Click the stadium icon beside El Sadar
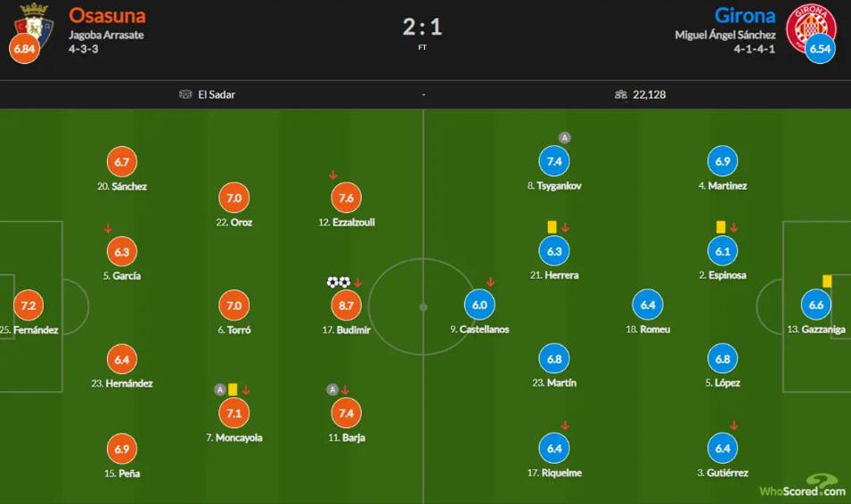This screenshot has width=851, height=504. 185,94
